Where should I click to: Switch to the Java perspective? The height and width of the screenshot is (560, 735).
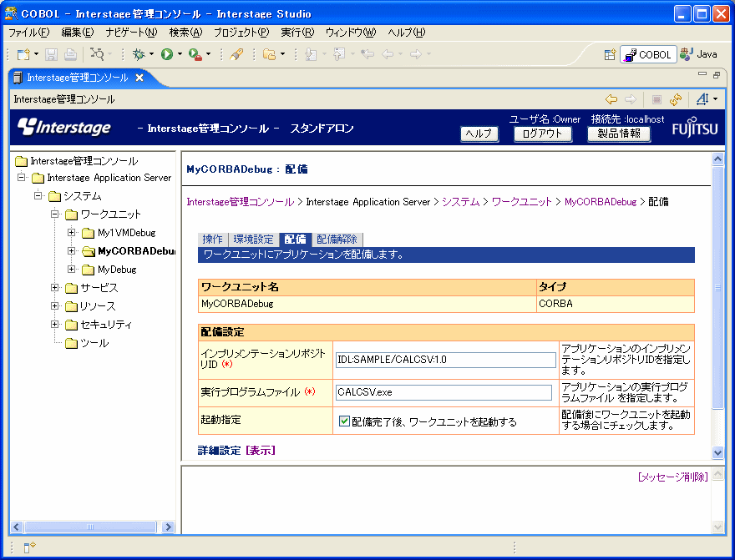coord(699,54)
